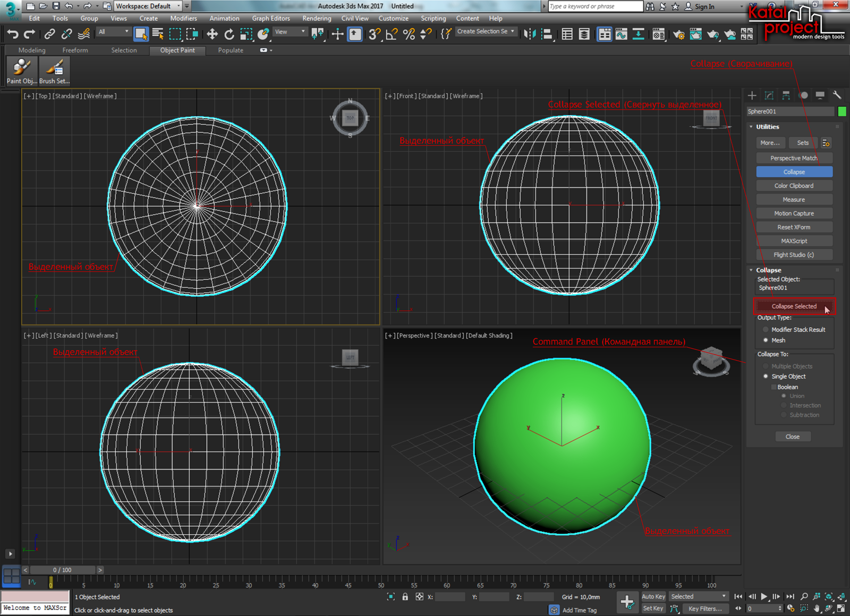Open the Utilities wrench tab
The height and width of the screenshot is (616, 850).
pos(837,95)
